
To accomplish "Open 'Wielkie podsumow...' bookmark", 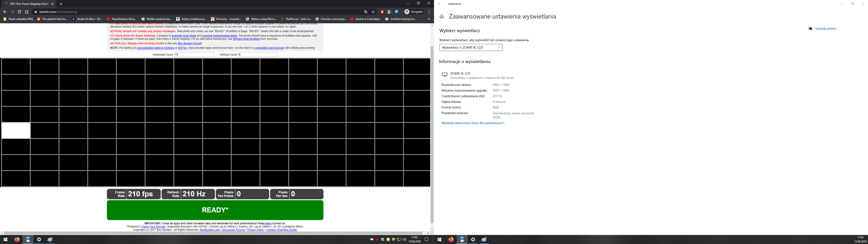I will pos(157,19).
